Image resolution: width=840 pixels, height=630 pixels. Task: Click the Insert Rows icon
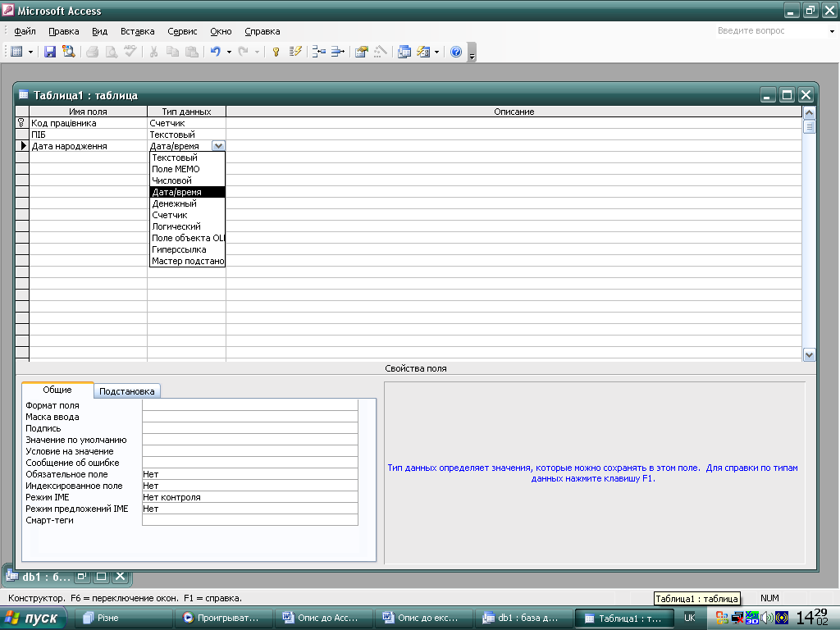tap(319, 52)
